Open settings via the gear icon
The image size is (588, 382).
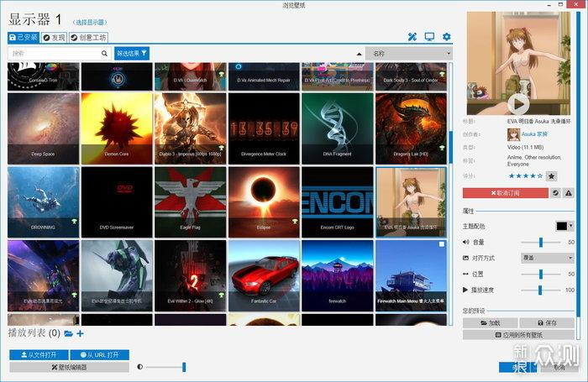[446, 37]
